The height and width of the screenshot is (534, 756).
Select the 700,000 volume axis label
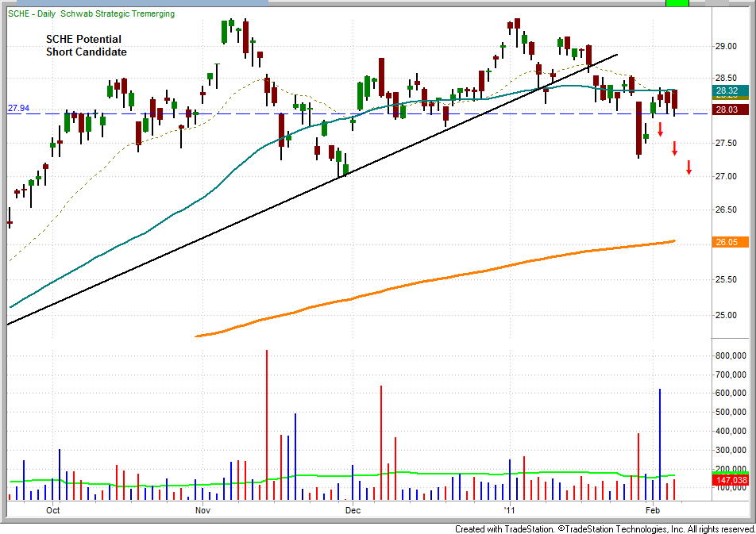pyautogui.click(x=731, y=375)
